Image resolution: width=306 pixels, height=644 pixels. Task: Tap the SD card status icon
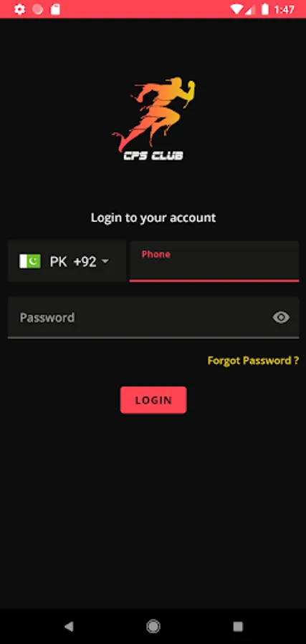tap(55, 9)
